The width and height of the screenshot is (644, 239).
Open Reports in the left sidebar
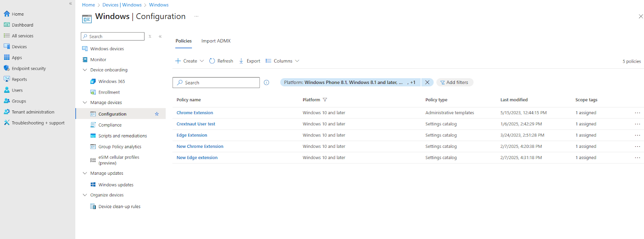[x=19, y=79]
